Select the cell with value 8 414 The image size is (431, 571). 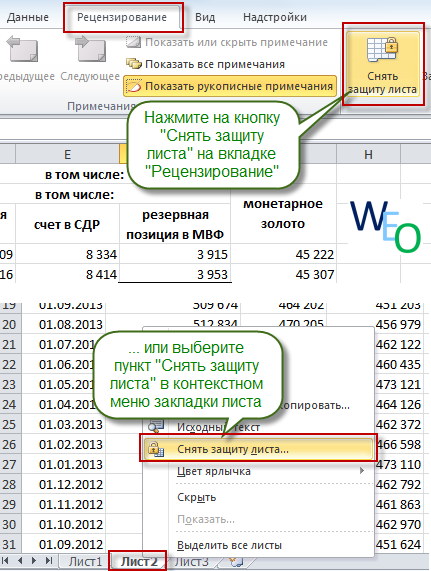click(x=67, y=274)
